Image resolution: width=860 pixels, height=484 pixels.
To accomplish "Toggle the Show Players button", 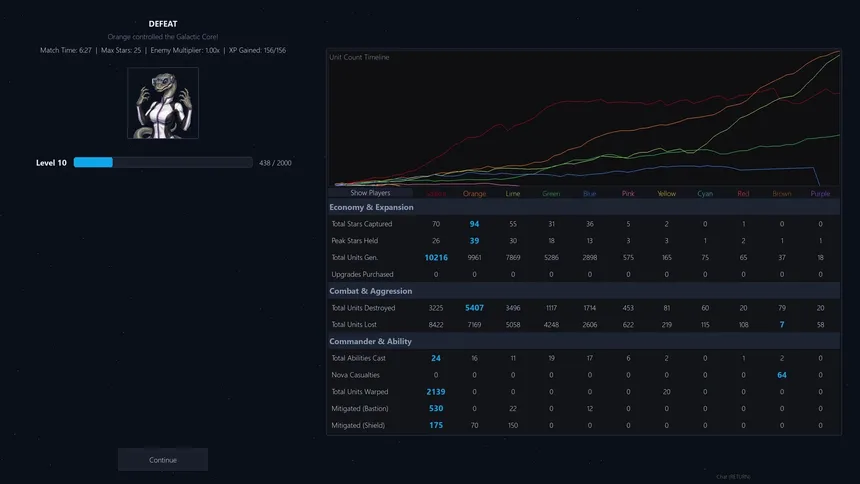I will pyautogui.click(x=370, y=193).
